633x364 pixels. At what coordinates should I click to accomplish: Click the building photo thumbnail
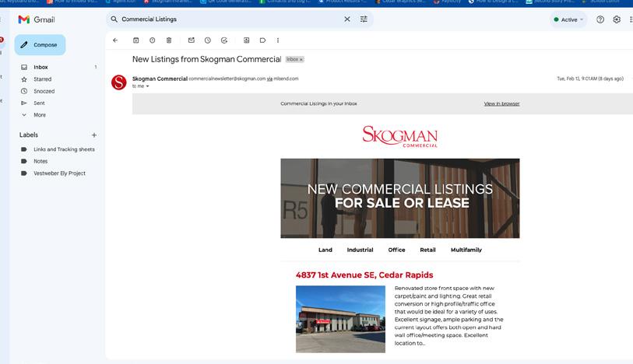[x=340, y=319]
